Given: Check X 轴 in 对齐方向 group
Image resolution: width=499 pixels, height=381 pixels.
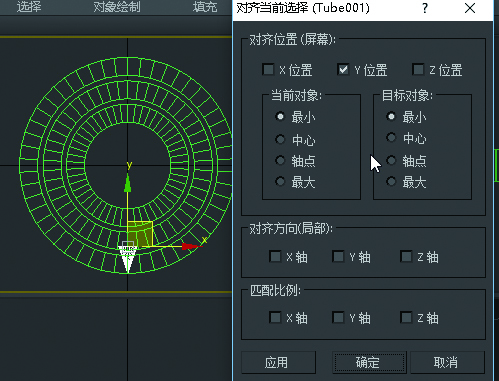Looking at the screenshot, I should (x=275, y=257).
